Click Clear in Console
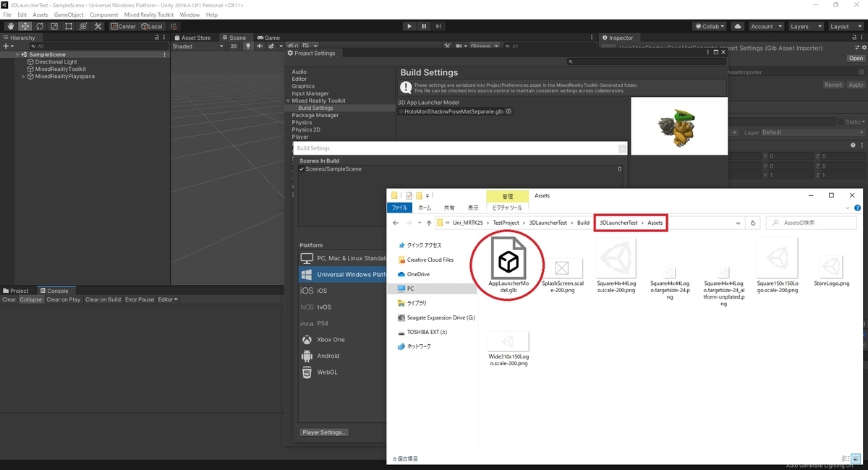The image size is (868, 470). [x=9, y=299]
